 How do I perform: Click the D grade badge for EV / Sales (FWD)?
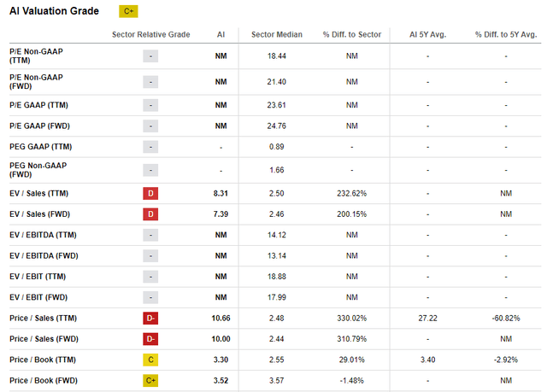click(x=150, y=214)
